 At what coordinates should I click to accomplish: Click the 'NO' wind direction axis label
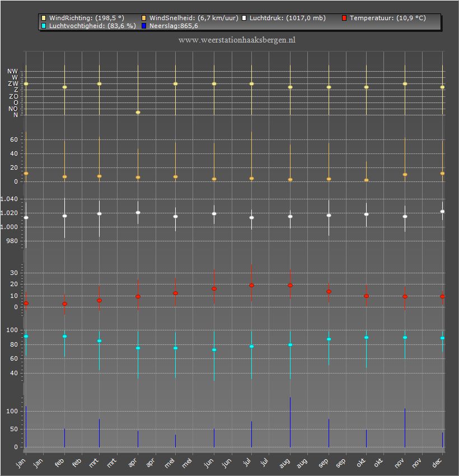coord(13,109)
